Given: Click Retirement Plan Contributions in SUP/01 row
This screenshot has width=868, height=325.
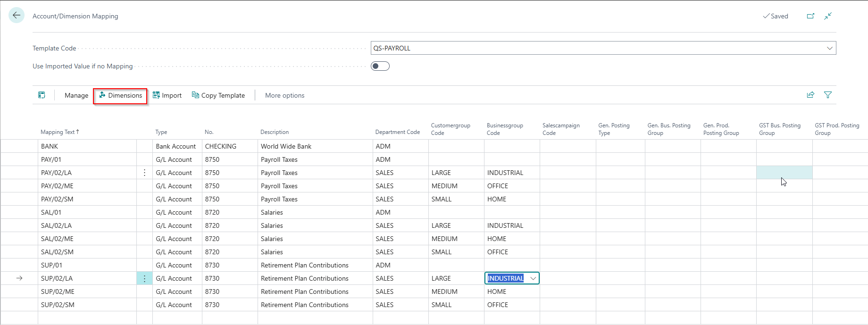Looking at the screenshot, I should point(315,265).
